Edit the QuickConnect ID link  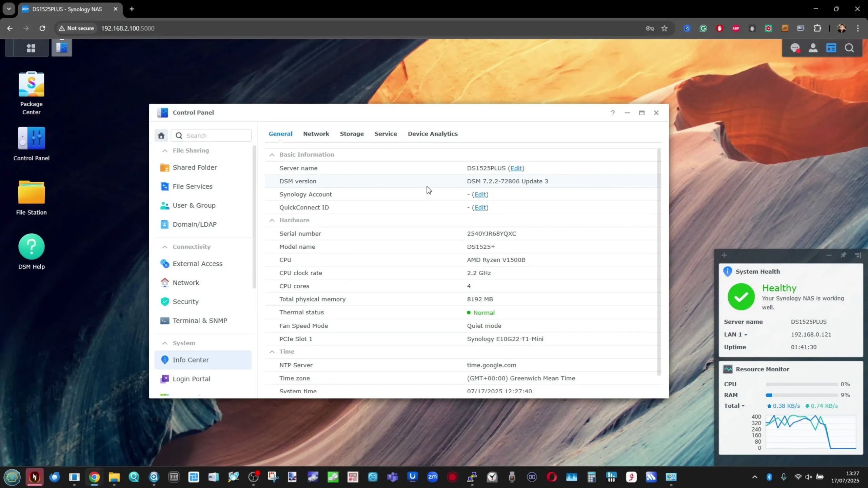tap(480, 207)
